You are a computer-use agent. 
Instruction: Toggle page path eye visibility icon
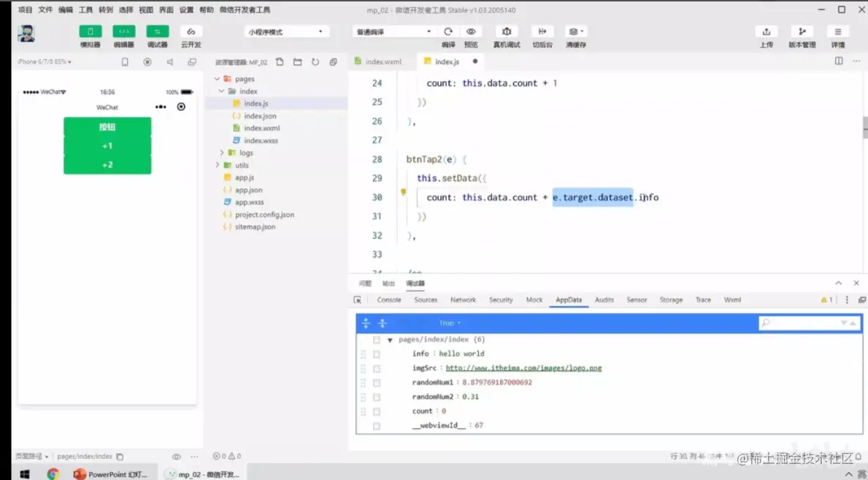click(x=176, y=457)
